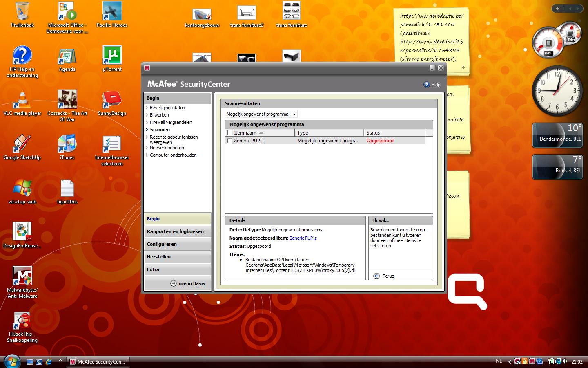
Task: Open the McAfee Help icon
Action: [x=427, y=85]
